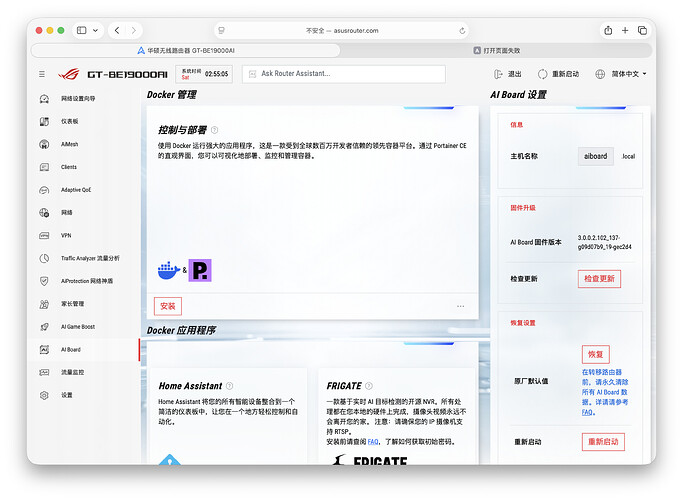Open the 简体中文 language dropdown
Screen dimensions: 682x500
click(620, 74)
